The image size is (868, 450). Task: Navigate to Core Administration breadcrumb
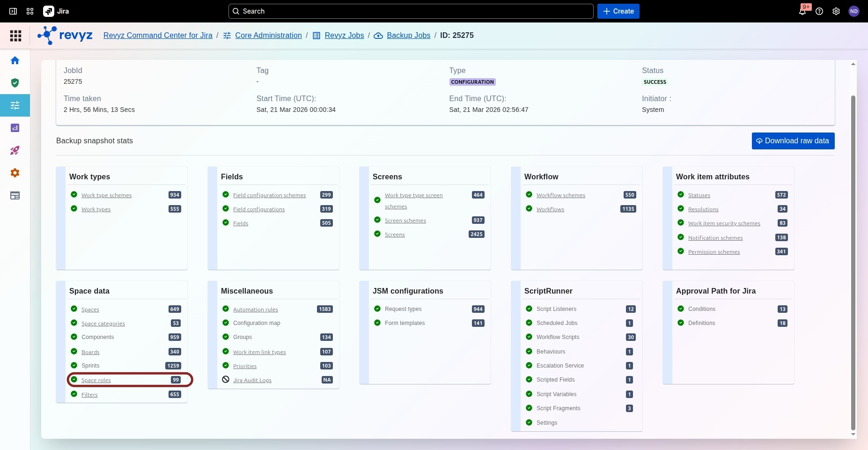pyautogui.click(x=268, y=36)
